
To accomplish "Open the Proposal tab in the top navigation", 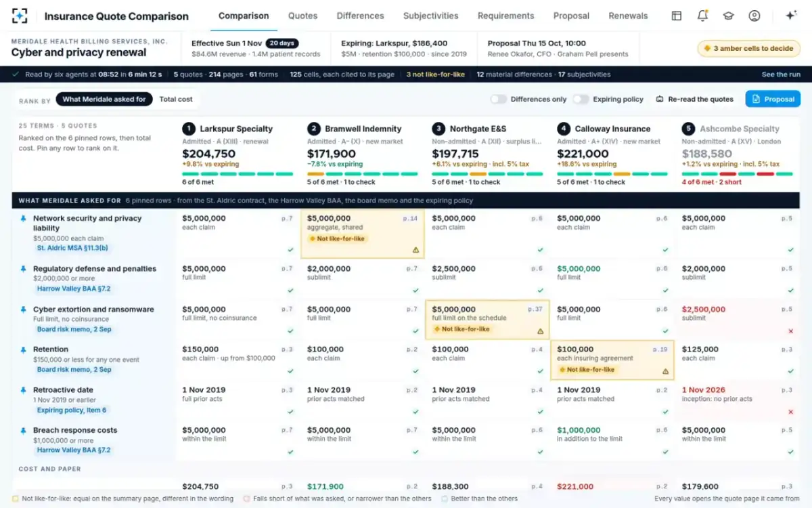I will 571,16.
